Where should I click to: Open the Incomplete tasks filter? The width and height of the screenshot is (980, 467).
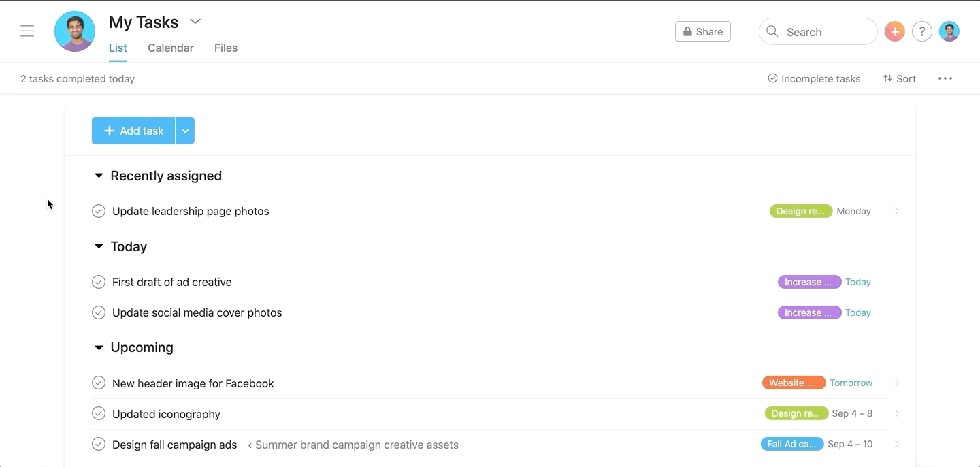(x=814, y=79)
